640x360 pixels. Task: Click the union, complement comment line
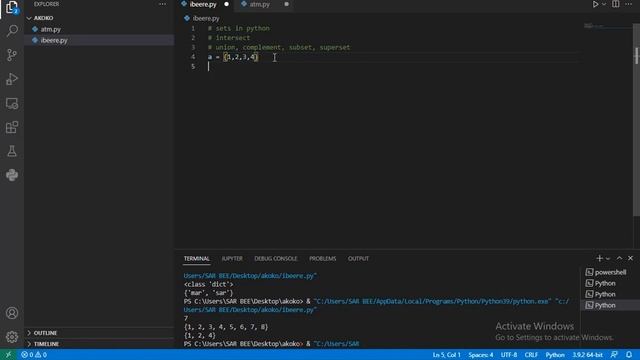coord(279,47)
